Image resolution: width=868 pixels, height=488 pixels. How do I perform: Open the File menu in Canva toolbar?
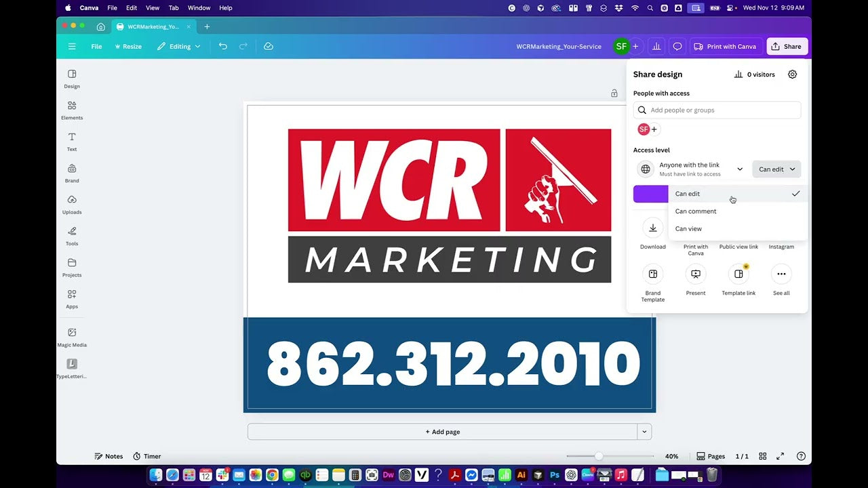97,46
